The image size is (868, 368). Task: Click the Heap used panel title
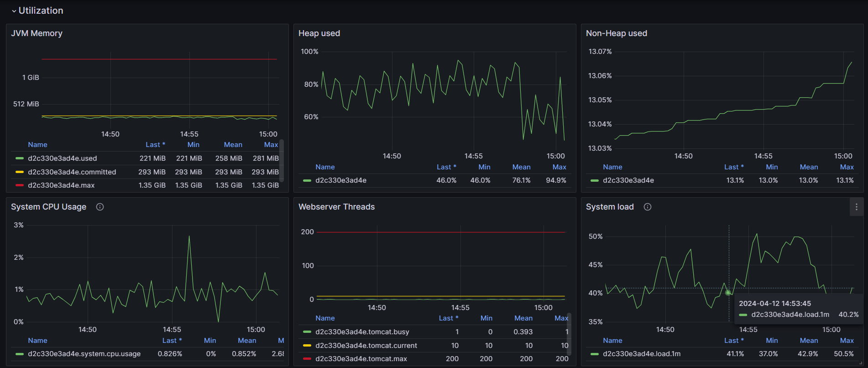pos(319,33)
